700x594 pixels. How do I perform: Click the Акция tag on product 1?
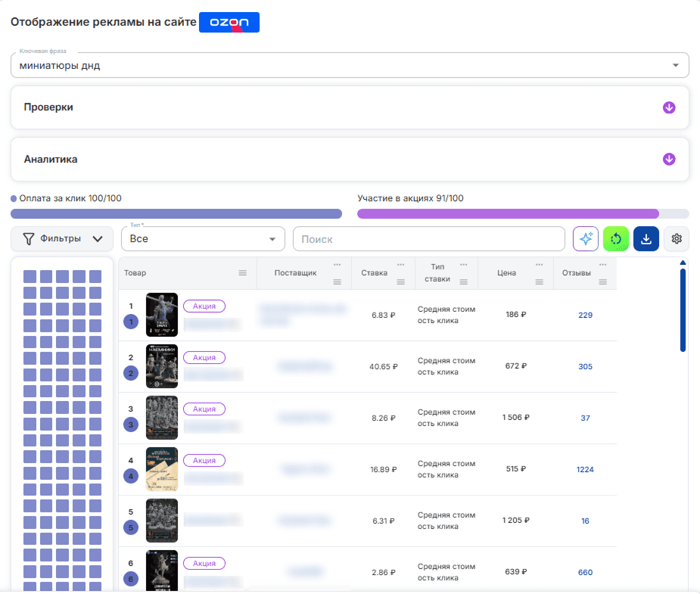(x=204, y=306)
